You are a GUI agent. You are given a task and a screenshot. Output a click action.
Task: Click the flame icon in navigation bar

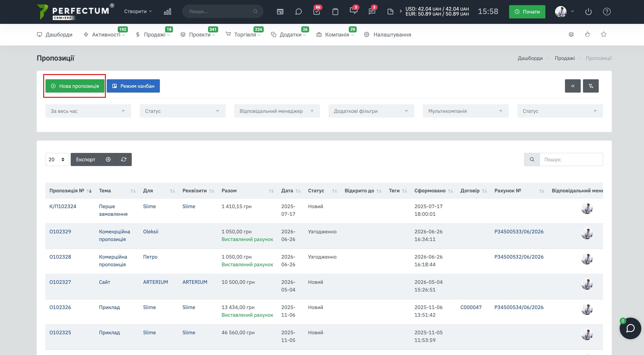pyautogui.click(x=587, y=34)
